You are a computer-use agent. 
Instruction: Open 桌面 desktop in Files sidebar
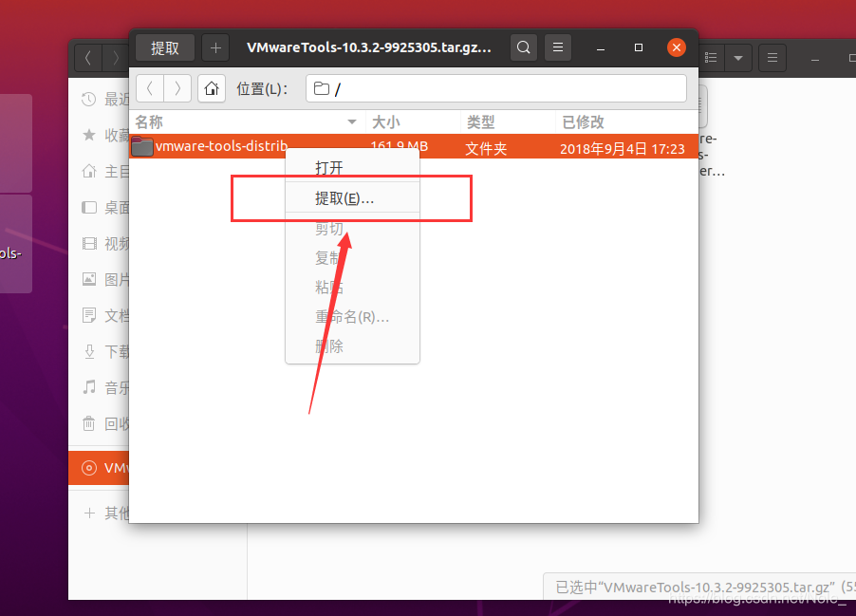coord(100,208)
